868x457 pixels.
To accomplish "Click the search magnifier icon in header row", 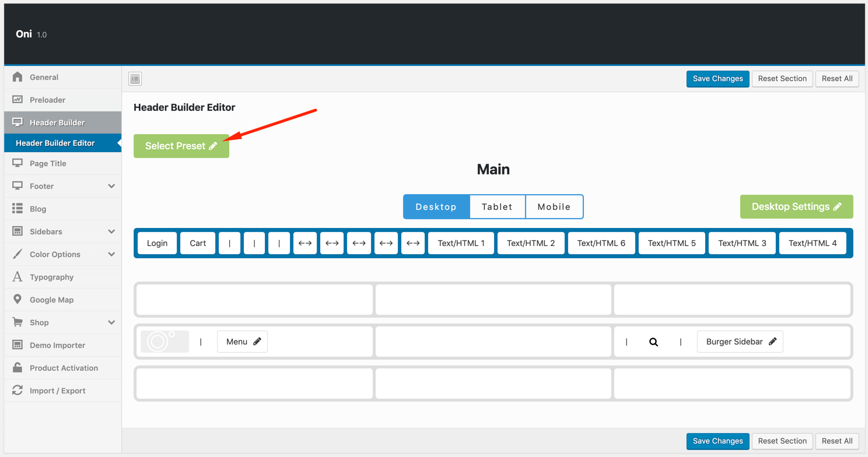I will 653,342.
